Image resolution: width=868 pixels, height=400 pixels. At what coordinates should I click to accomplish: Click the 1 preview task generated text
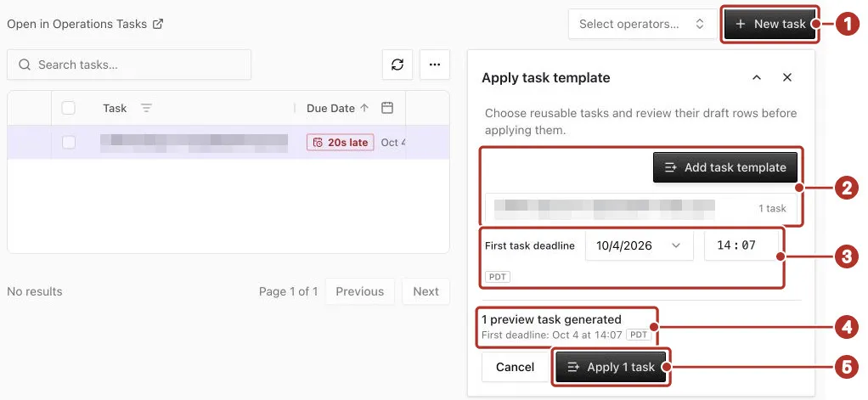(551, 319)
